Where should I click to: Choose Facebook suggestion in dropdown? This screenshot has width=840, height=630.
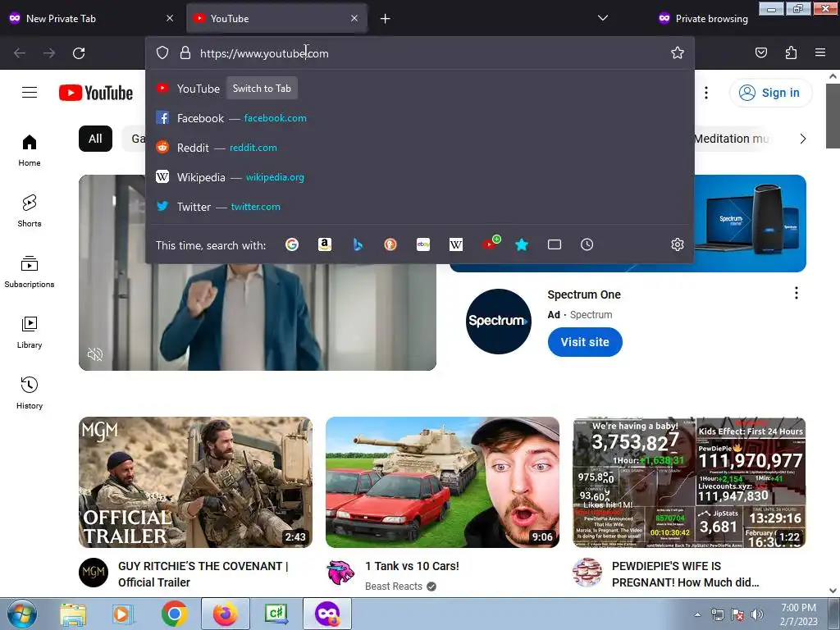point(419,118)
